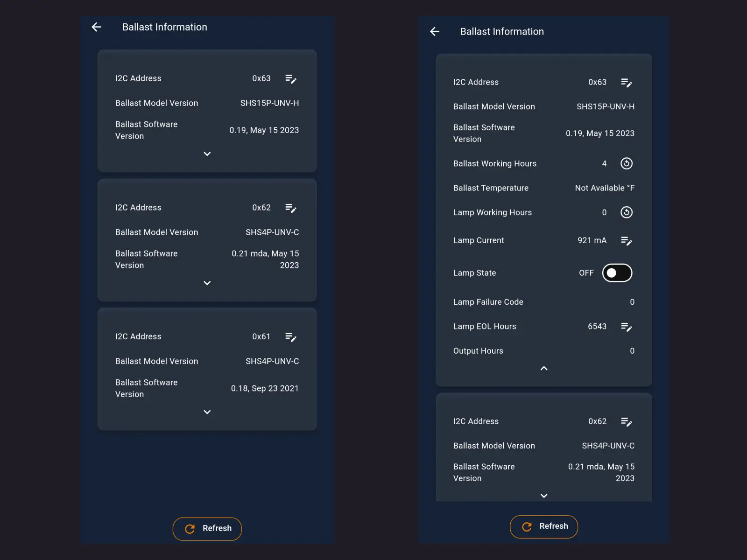Expand details for the 0x62 ballast card

(x=207, y=283)
